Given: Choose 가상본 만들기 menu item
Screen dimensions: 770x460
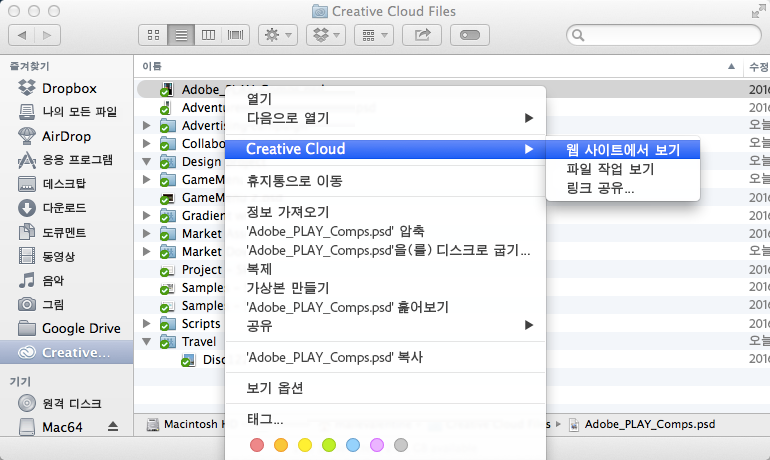Looking at the screenshot, I should (x=385, y=288).
